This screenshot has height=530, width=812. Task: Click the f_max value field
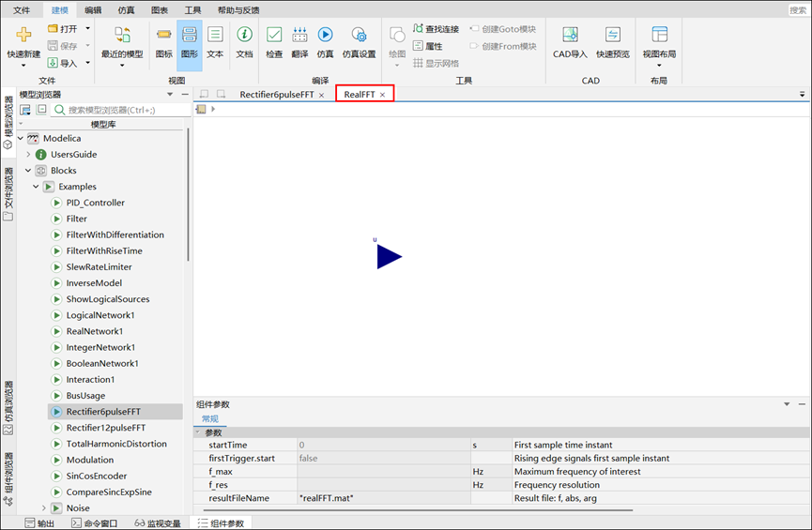384,472
